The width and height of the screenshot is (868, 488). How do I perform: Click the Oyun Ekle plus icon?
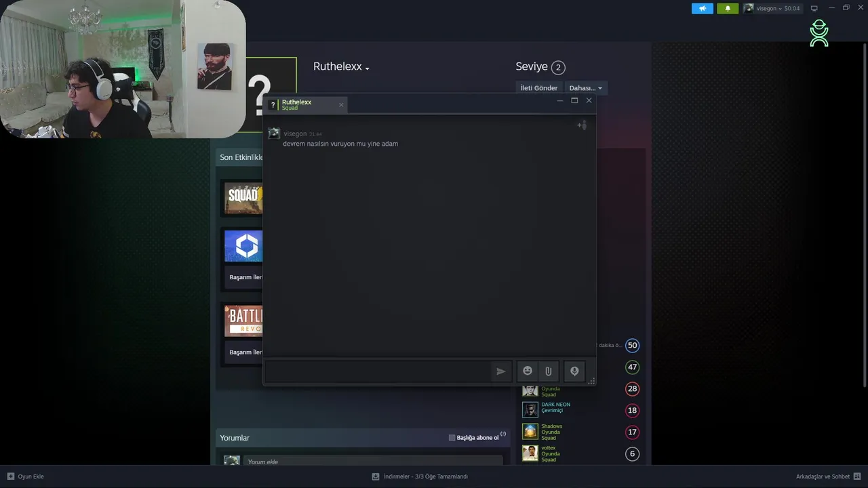10,476
